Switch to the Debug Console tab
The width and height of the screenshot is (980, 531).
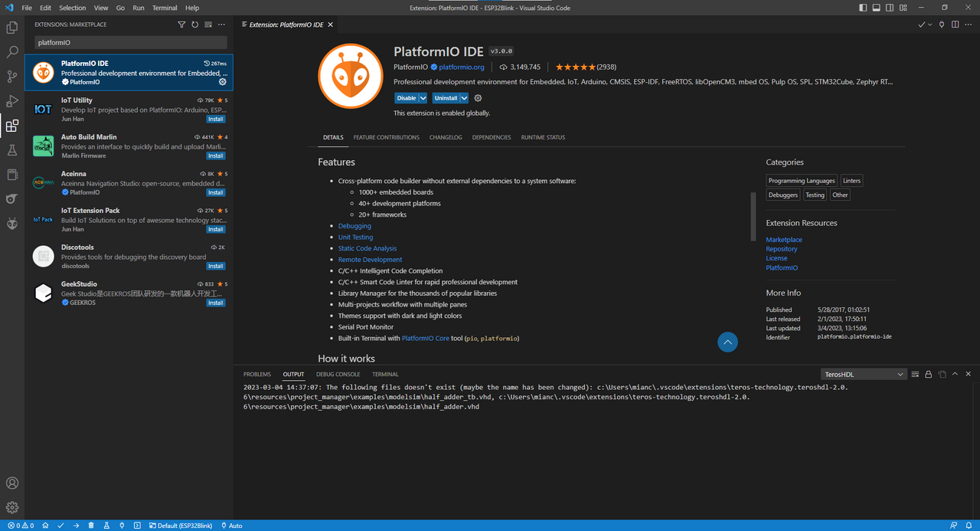coord(338,374)
